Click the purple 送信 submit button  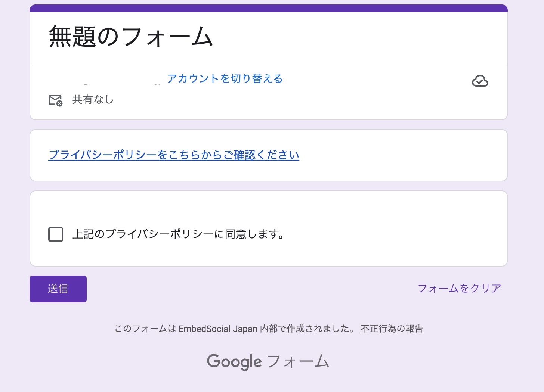(x=58, y=289)
